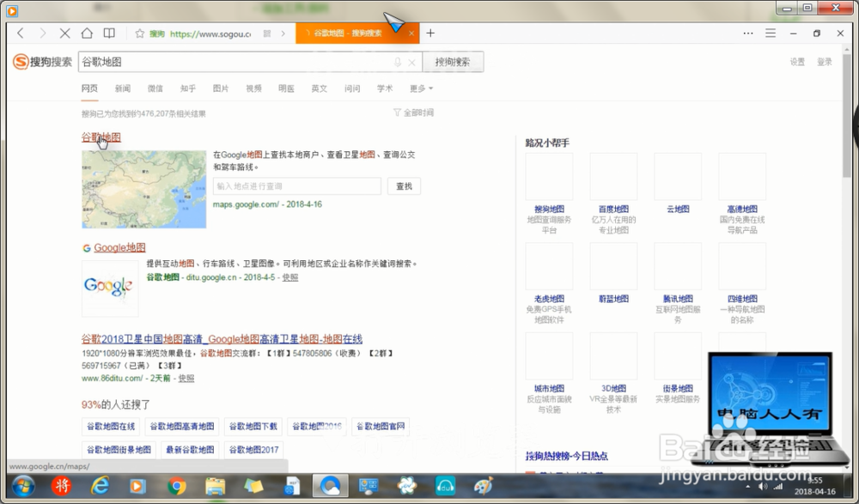
Task: Launch Internet Explorer from the taskbar
Action: click(x=100, y=485)
